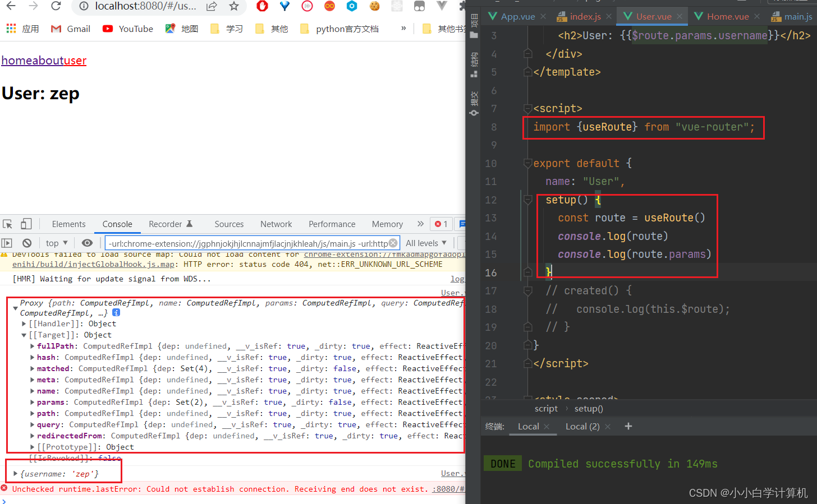Fold the export default block in gutter
The image size is (817, 504).
click(x=528, y=163)
